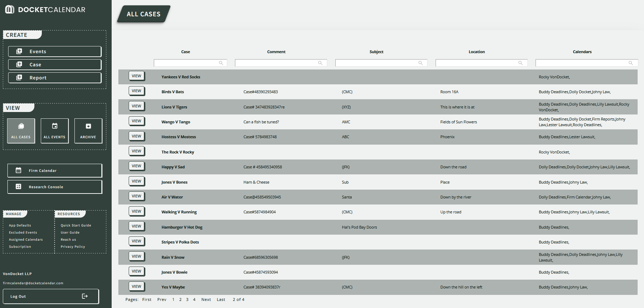
Task: Click the Events create icon
Action: (x=19, y=51)
